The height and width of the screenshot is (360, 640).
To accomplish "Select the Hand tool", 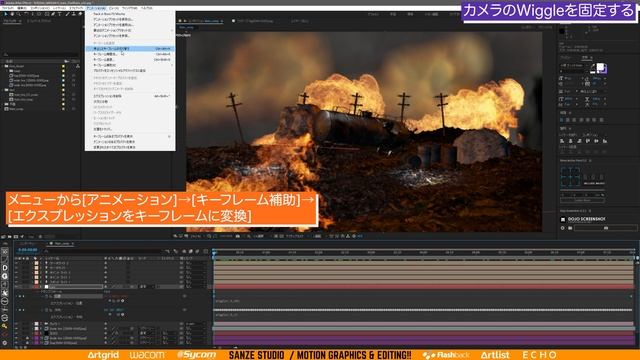I will tap(12, 14).
